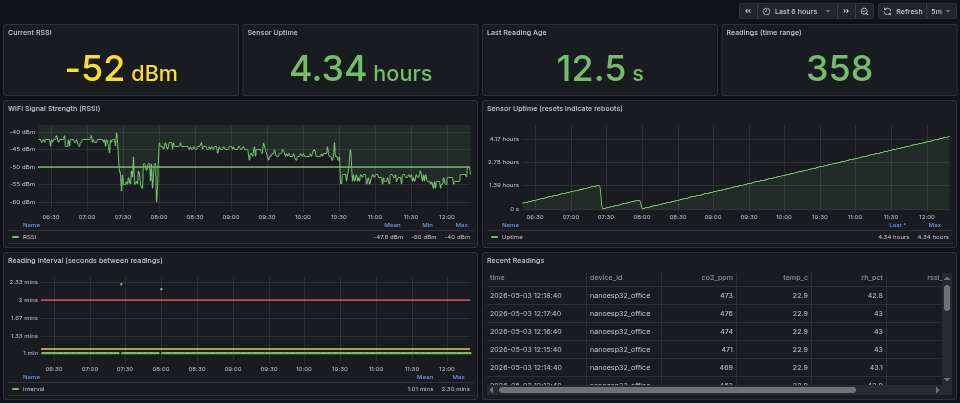Click the table's vertical scrollbar thumb
Viewport: 960px width, 403px height.
(x=947, y=298)
